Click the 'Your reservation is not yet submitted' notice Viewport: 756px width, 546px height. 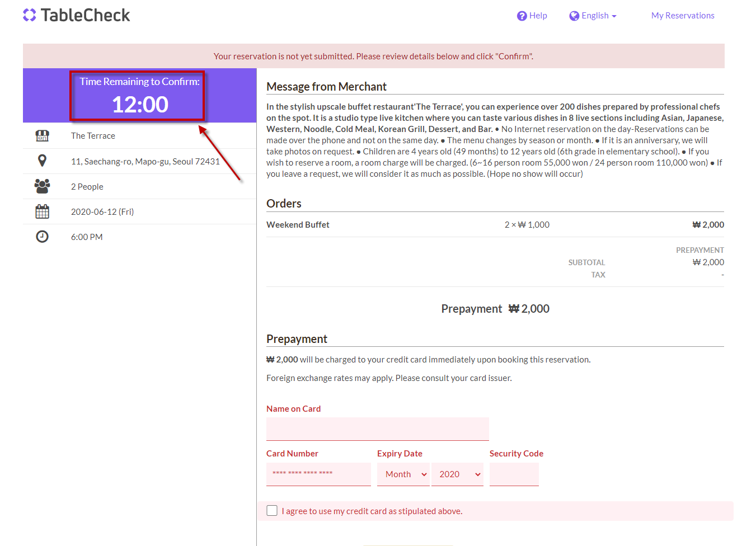373,57
